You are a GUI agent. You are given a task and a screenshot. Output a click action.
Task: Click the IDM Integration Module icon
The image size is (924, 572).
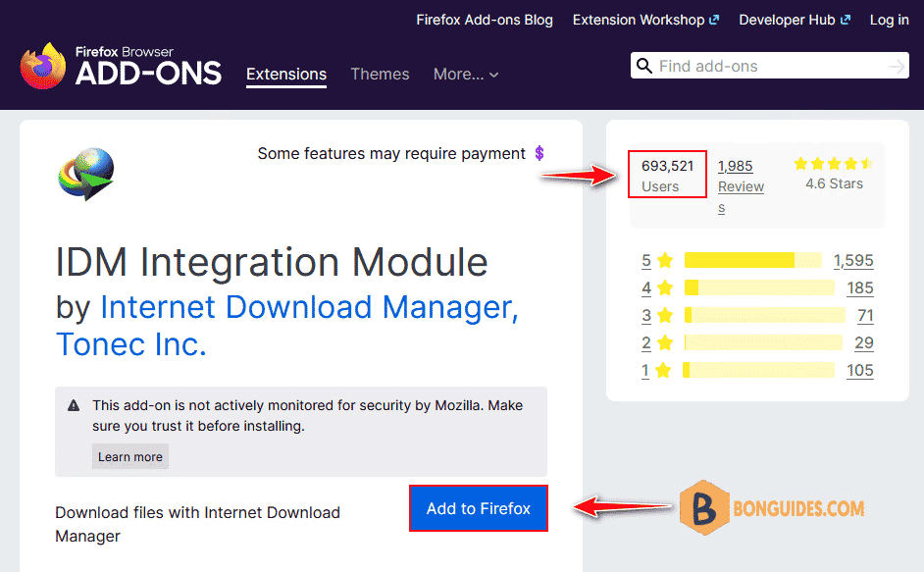pyautogui.click(x=86, y=174)
